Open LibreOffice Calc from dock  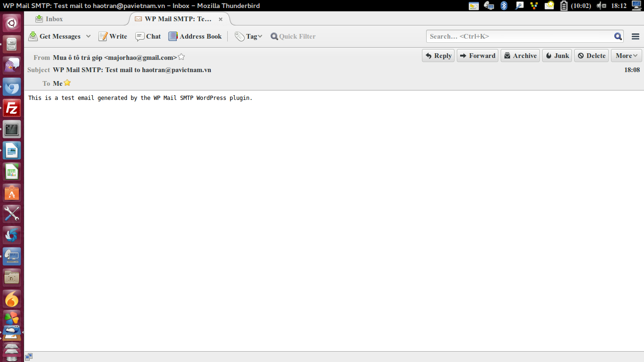tap(12, 172)
